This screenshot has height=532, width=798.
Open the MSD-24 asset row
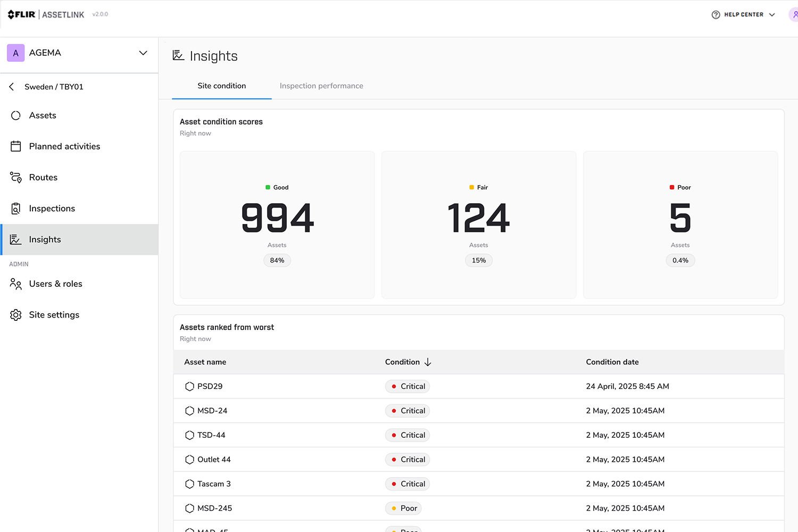pos(212,411)
